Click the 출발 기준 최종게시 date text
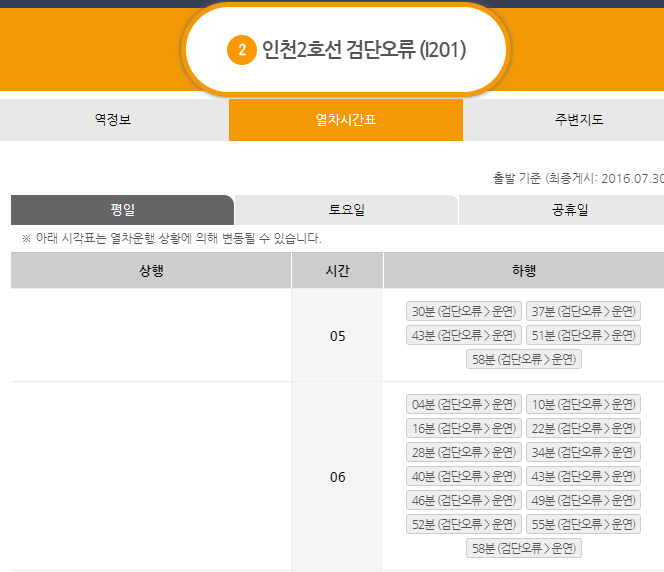The image size is (664, 572). (578, 178)
